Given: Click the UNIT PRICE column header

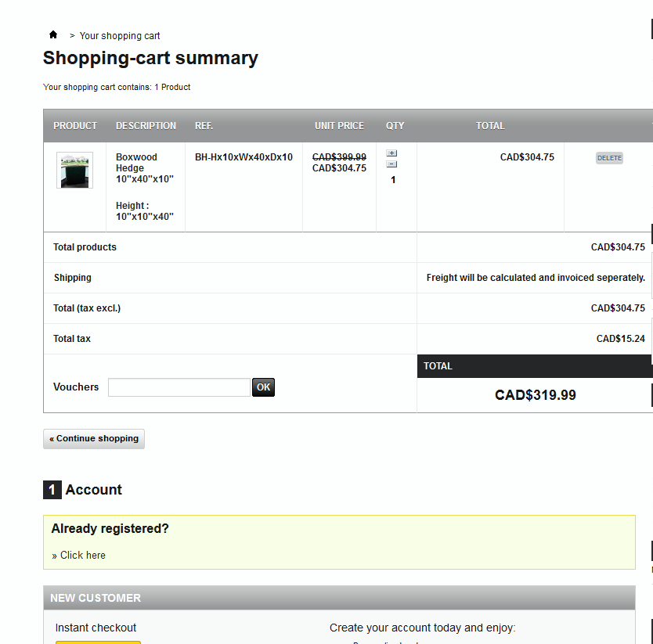Looking at the screenshot, I should coord(339,126).
